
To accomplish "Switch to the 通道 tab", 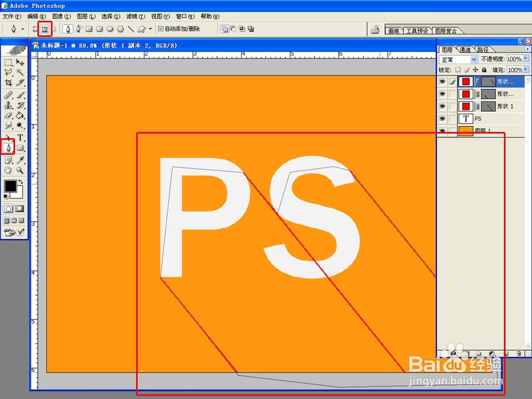I will [465, 50].
